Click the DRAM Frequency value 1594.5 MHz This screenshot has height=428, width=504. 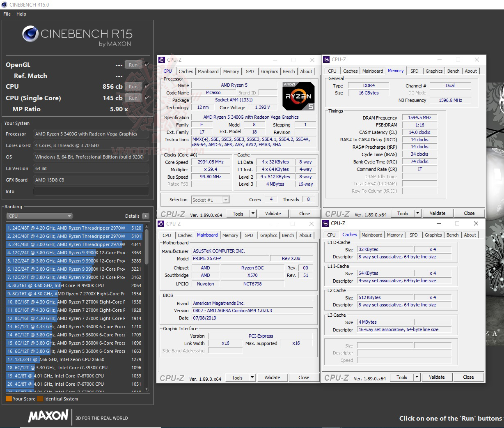[x=419, y=117]
